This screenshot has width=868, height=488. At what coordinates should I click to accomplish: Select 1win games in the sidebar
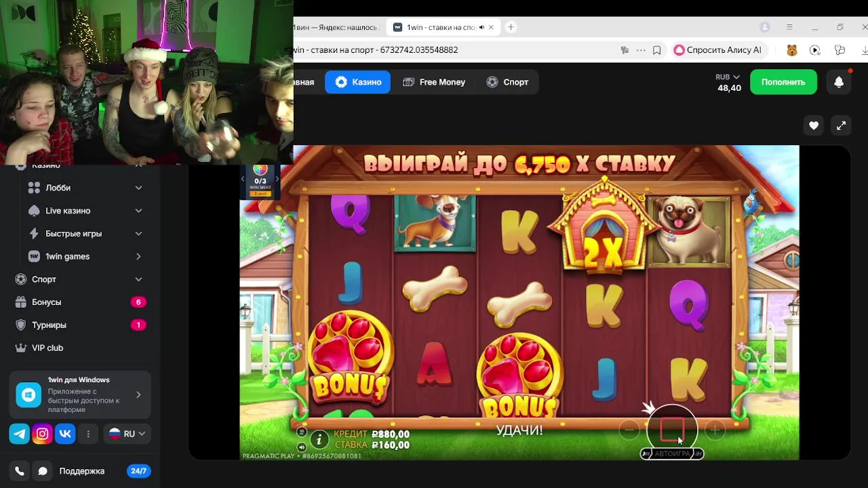(67, 256)
